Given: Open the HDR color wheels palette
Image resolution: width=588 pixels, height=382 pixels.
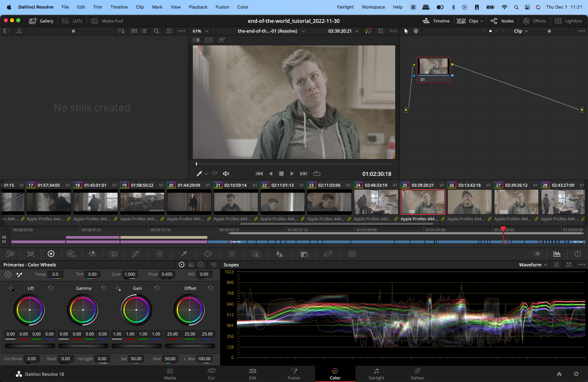Looking at the screenshot, I should (x=72, y=254).
